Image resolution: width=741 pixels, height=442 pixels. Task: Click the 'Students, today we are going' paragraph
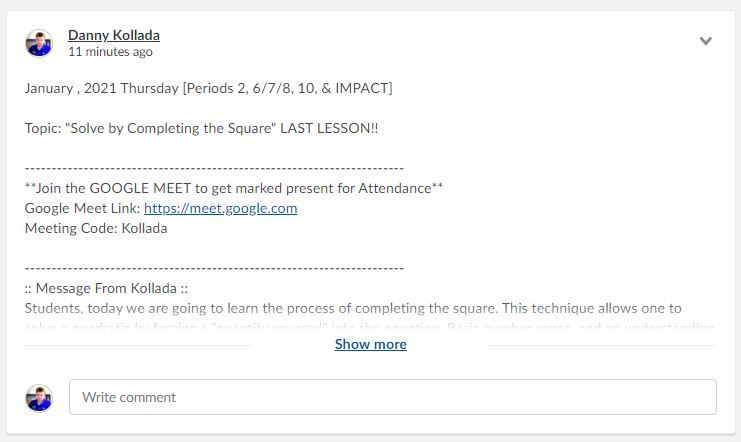[352, 308]
